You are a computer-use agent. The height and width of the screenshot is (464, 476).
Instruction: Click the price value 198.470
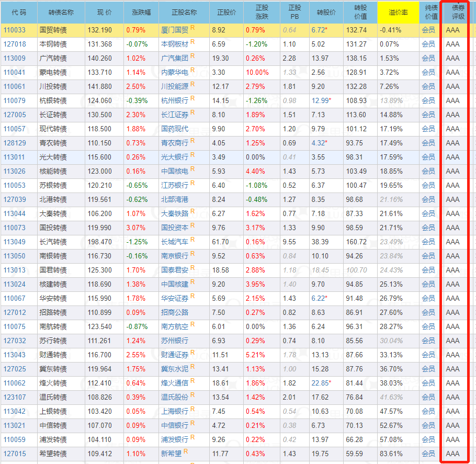click(x=100, y=242)
